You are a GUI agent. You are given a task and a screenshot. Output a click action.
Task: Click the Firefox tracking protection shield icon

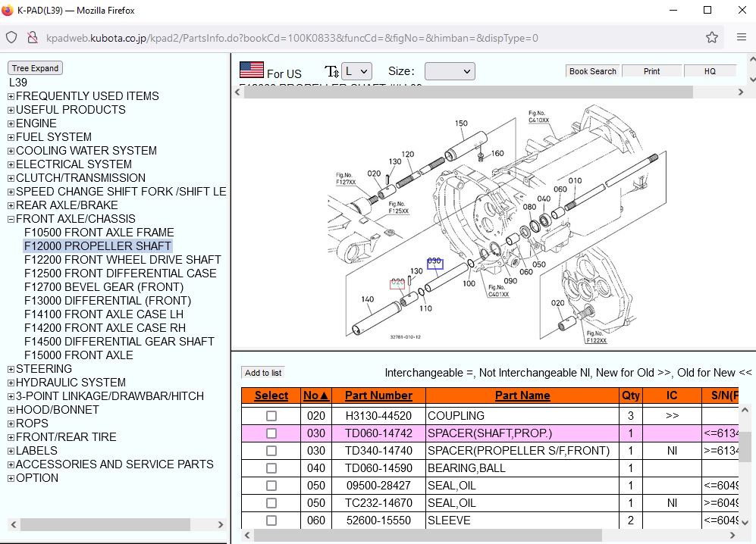(x=11, y=38)
